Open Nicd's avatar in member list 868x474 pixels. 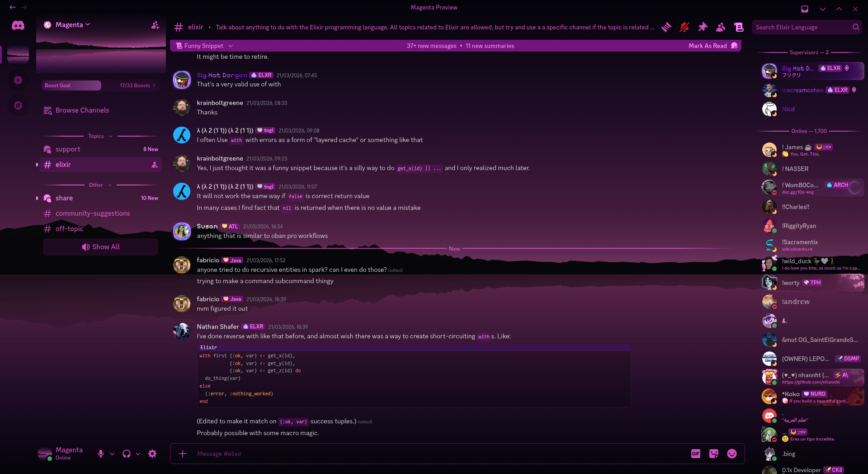tap(769, 109)
